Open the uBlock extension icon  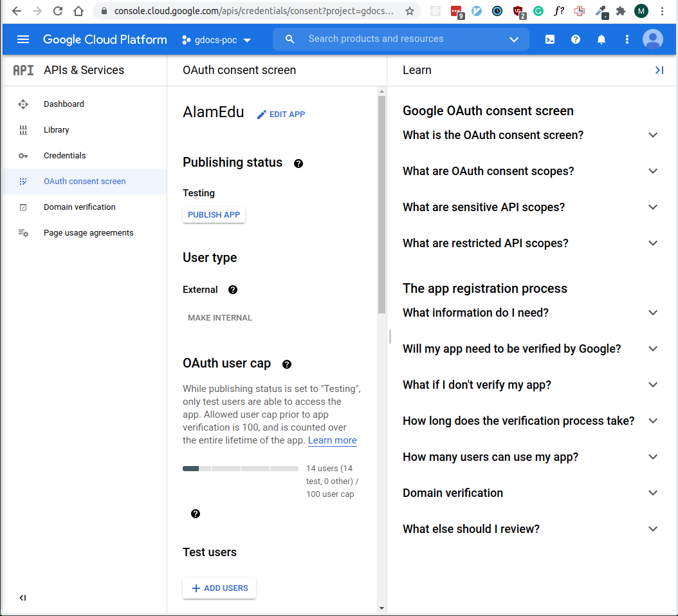click(x=518, y=12)
